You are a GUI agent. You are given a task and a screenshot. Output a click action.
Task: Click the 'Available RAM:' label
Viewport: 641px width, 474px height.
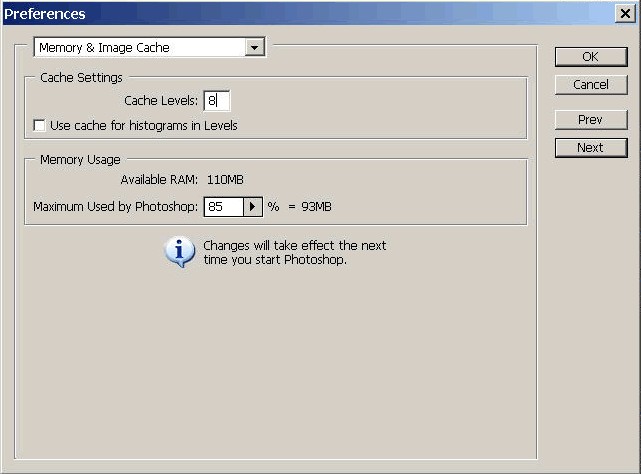pos(159,180)
